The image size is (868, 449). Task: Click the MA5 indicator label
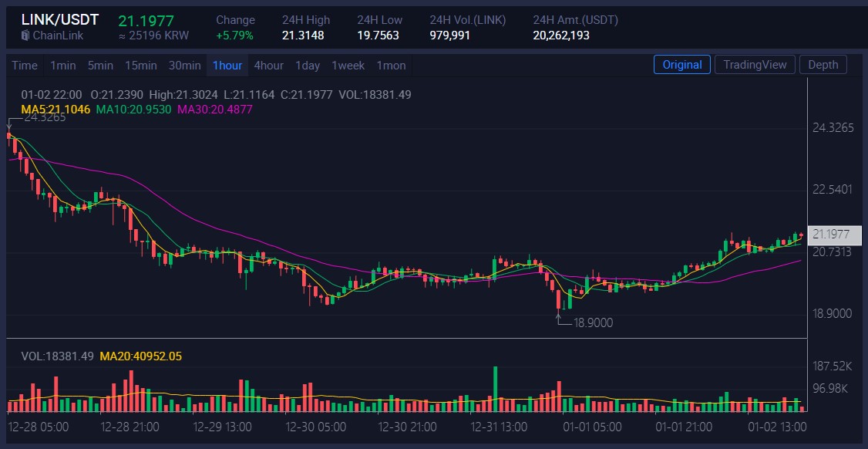tap(56, 110)
